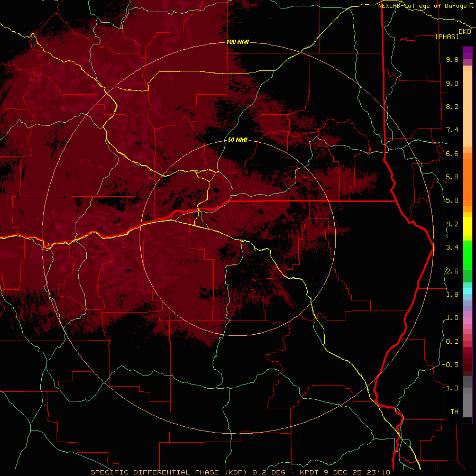Viewport: 476px width, 476px height.
Task: Select the 2.6 legend value
Action: 452,271
